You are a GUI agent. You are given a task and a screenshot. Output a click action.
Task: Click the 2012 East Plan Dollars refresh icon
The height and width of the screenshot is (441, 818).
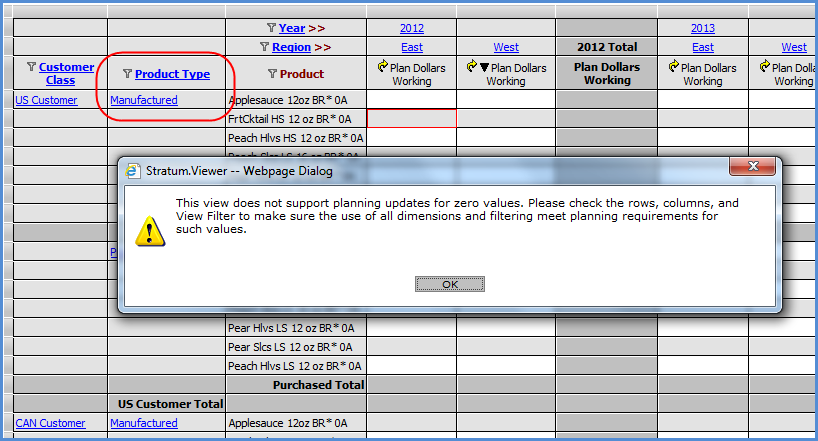[382, 67]
